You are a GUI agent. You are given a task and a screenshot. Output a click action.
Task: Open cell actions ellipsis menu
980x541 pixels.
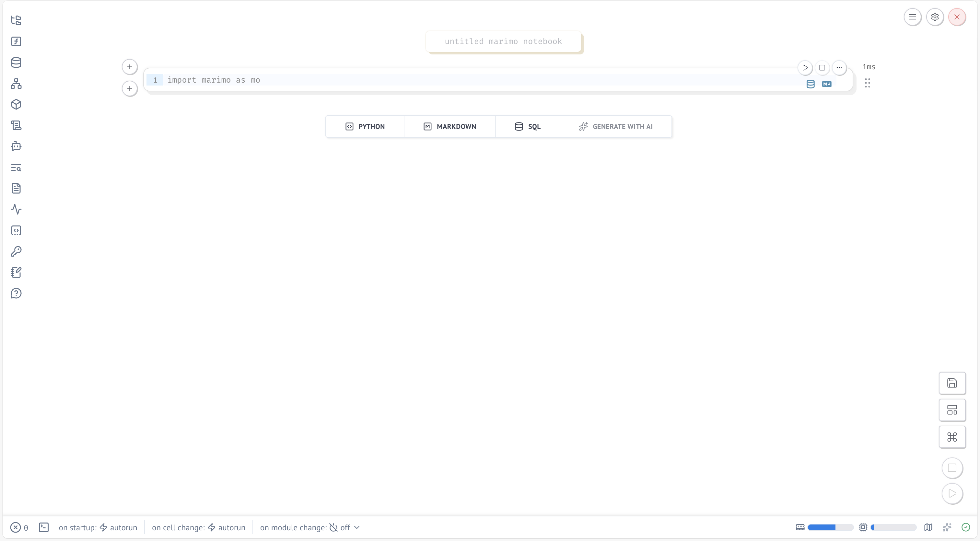pyautogui.click(x=839, y=68)
